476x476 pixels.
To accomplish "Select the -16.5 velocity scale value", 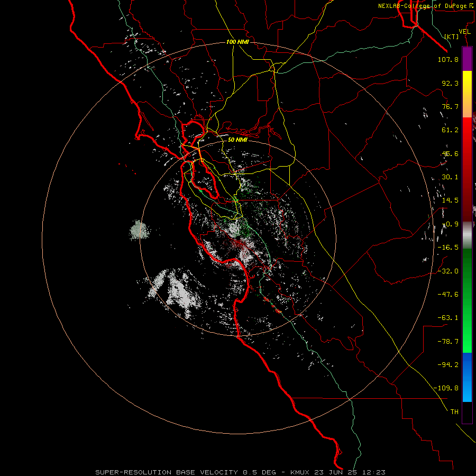I will [x=448, y=248].
